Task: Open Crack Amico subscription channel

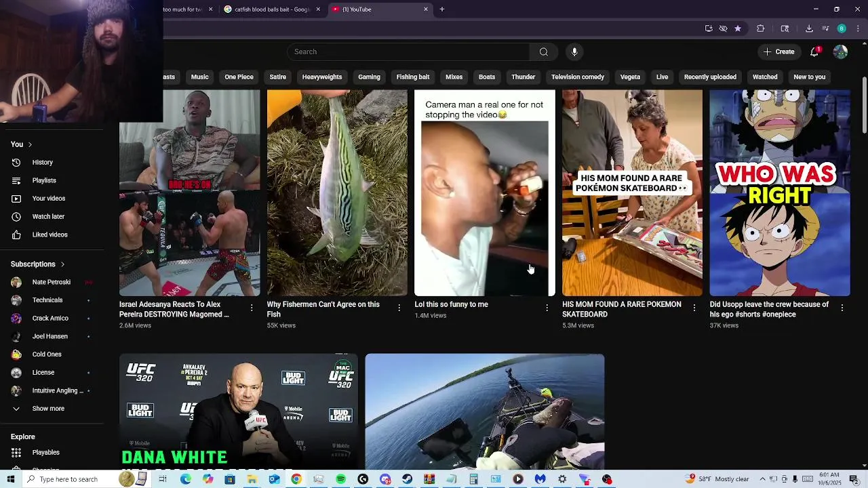Action: pyautogui.click(x=52, y=319)
